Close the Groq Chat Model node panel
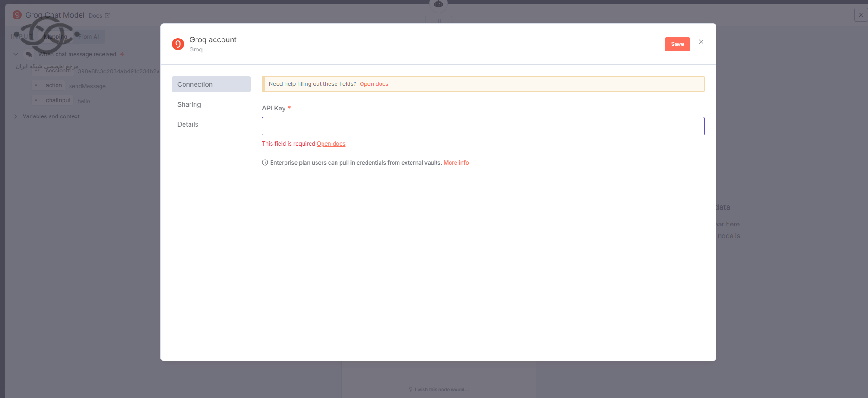The height and width of the screenshot is (398, 868). pyautogui.click(x=861, y=15)
